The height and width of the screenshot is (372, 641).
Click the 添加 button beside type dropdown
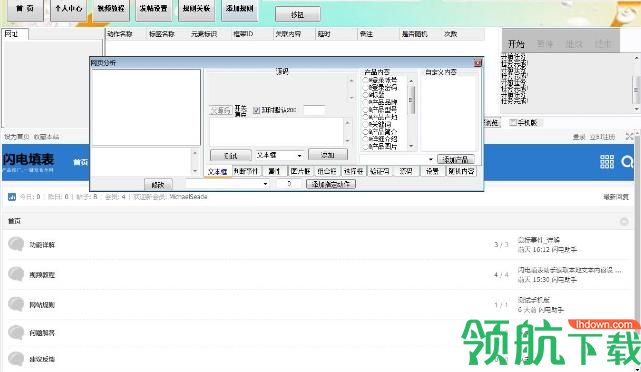coord(327,155)
